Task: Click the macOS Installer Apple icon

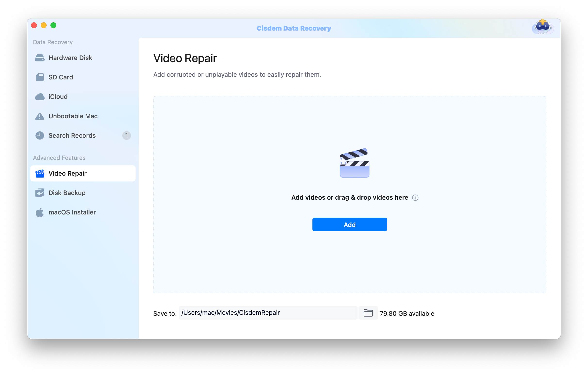Action: tap(40, 212)
